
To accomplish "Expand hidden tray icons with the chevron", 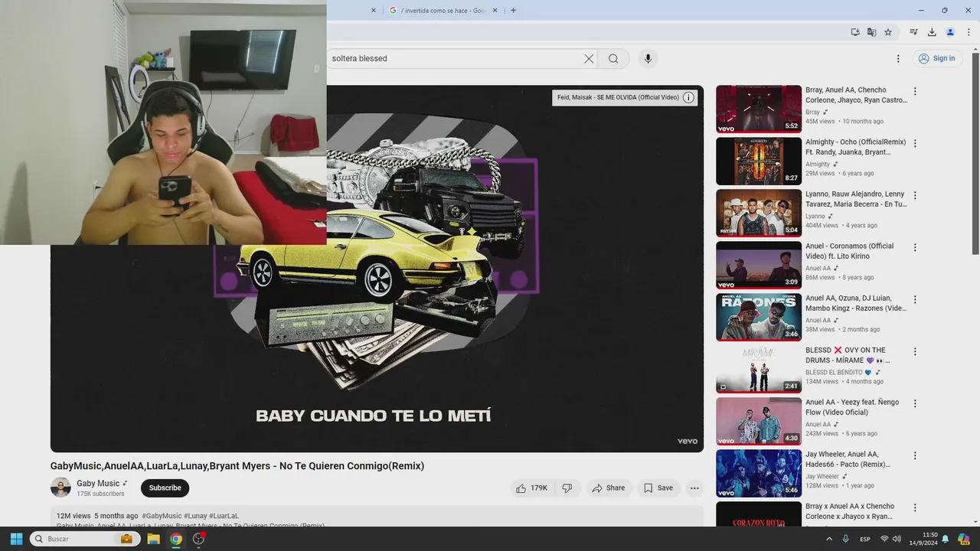I will (829, 538).
